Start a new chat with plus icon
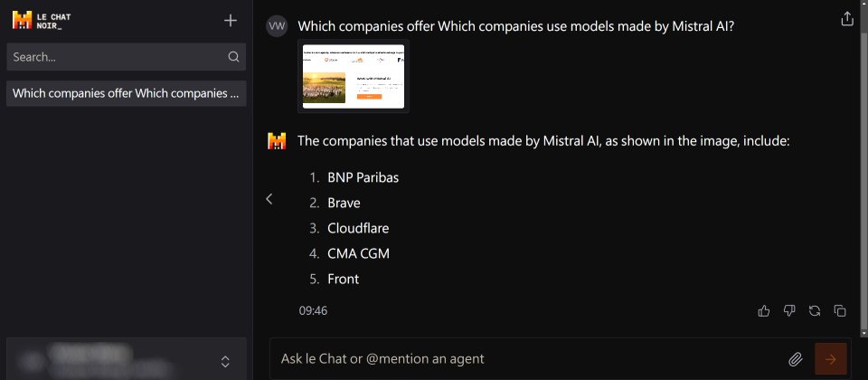Screen dimensions: 868x380 click(x=231, y=20)
